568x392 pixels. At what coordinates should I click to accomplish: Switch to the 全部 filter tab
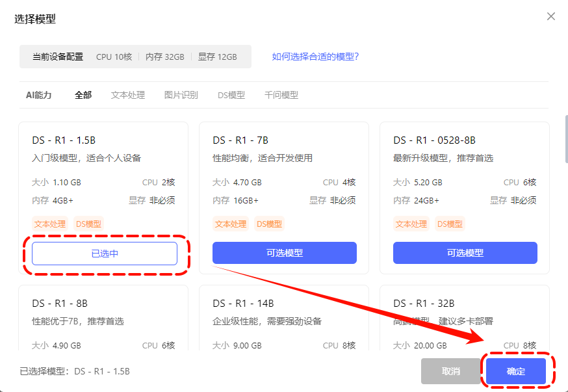(x=83, y=95)
